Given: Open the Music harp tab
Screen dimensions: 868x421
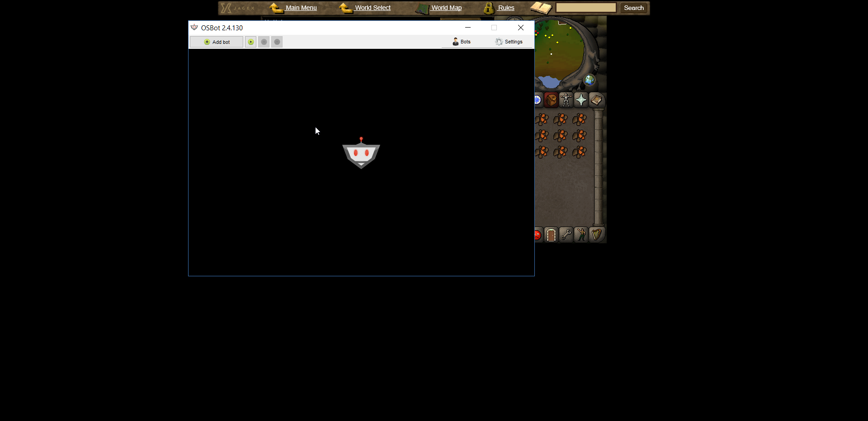Looking at the screenshot, I should [596, 235].
